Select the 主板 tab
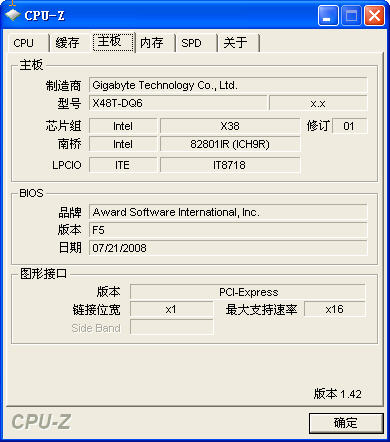Image resolution: width=390 pixels, height=442 pixels. click(x=113, y=42)
